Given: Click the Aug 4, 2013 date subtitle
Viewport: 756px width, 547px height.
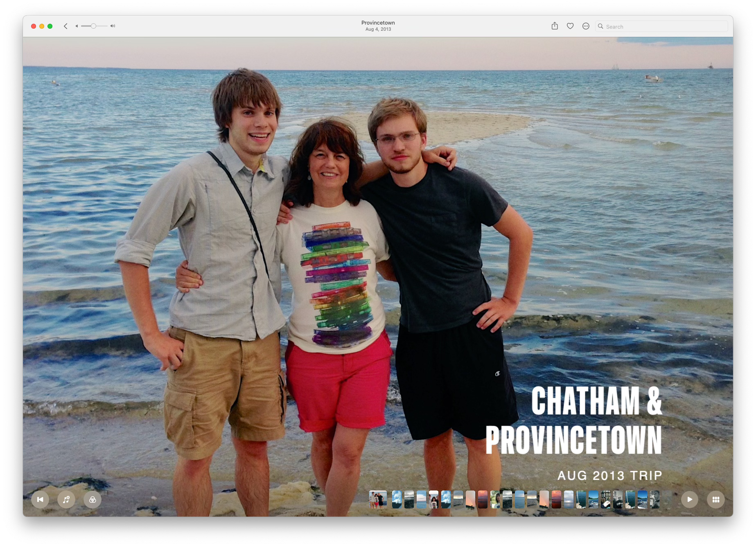Looking at the screenshot, I should [x=378, y=29].
